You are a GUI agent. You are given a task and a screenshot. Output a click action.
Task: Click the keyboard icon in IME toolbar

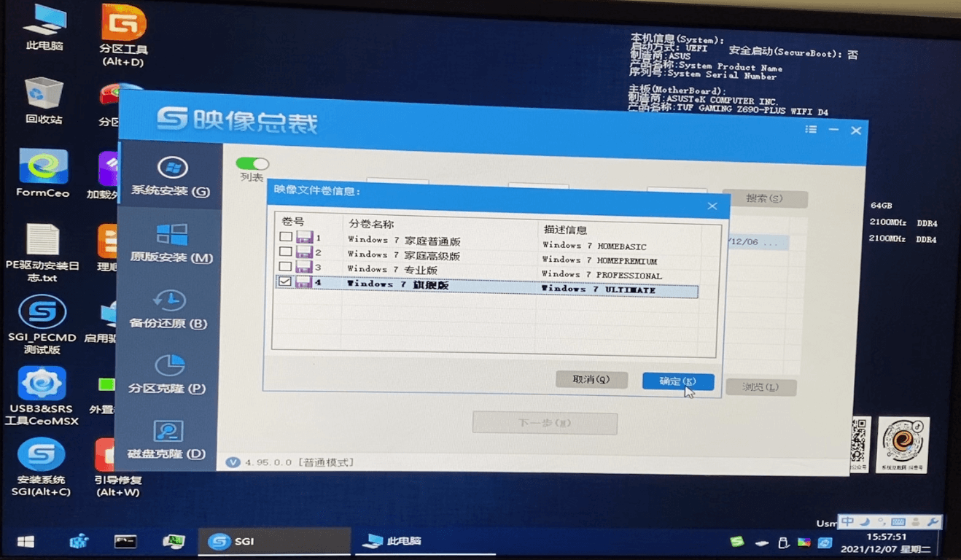coord(898,521)
